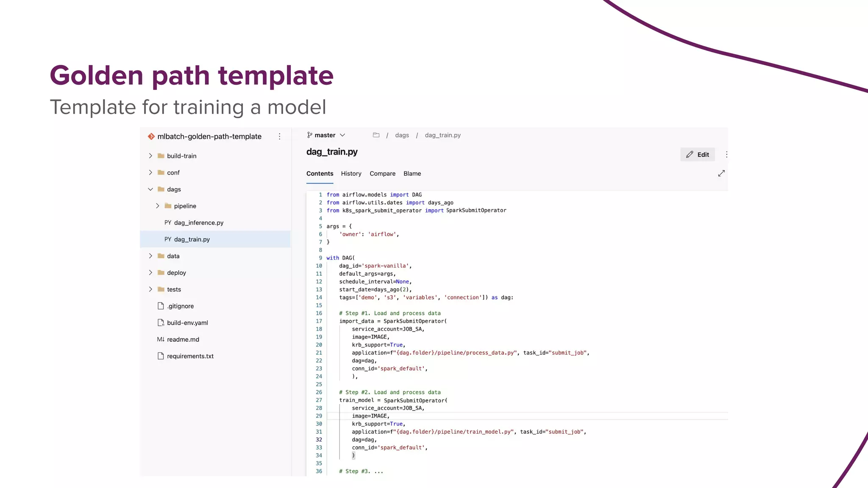Click the markdown icon for readme.md

(161, 339)
